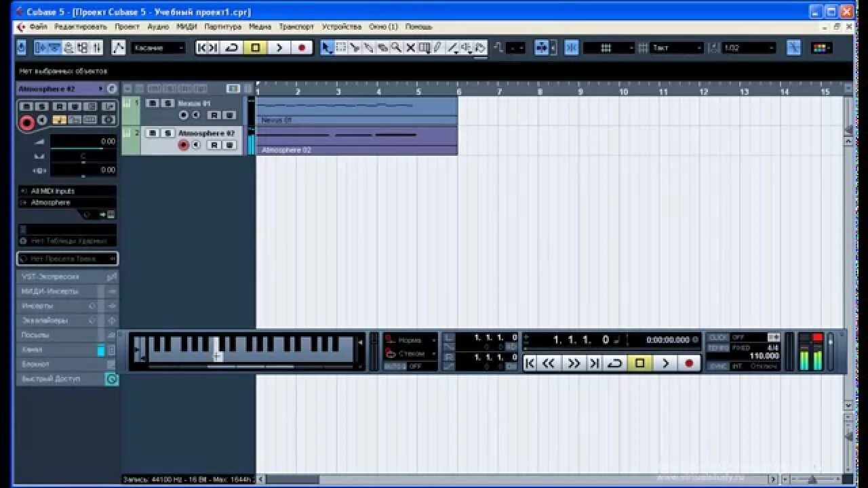Mute the Atmosphere 02 track
This screenshot has width=868, height=488.
point(153,133)
